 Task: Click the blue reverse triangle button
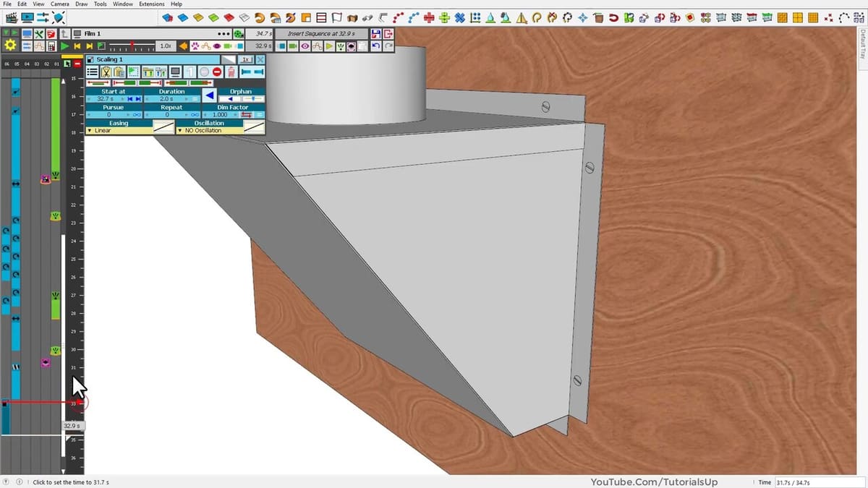click(210, 95)
